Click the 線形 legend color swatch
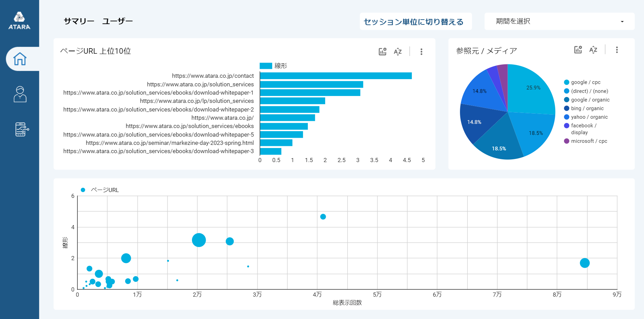 tap(266, 66)
